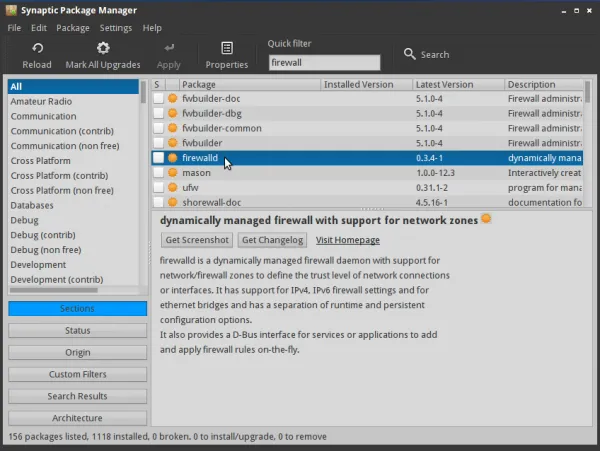Click the Search magnifier icon
The width and height of the screenshot is (600, 451).
point(410,54)
